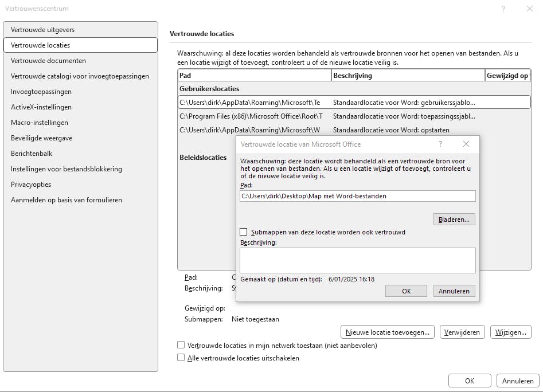Select row 'Standaardlocatie voor Word: gebruikerssjablo...'

(354, 103)
